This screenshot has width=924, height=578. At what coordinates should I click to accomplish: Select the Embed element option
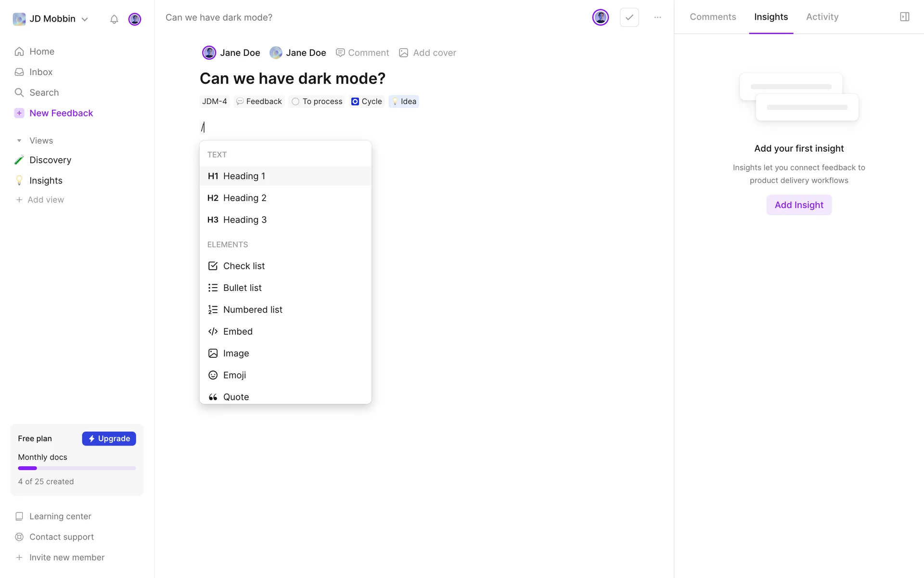tap(238, 331)
